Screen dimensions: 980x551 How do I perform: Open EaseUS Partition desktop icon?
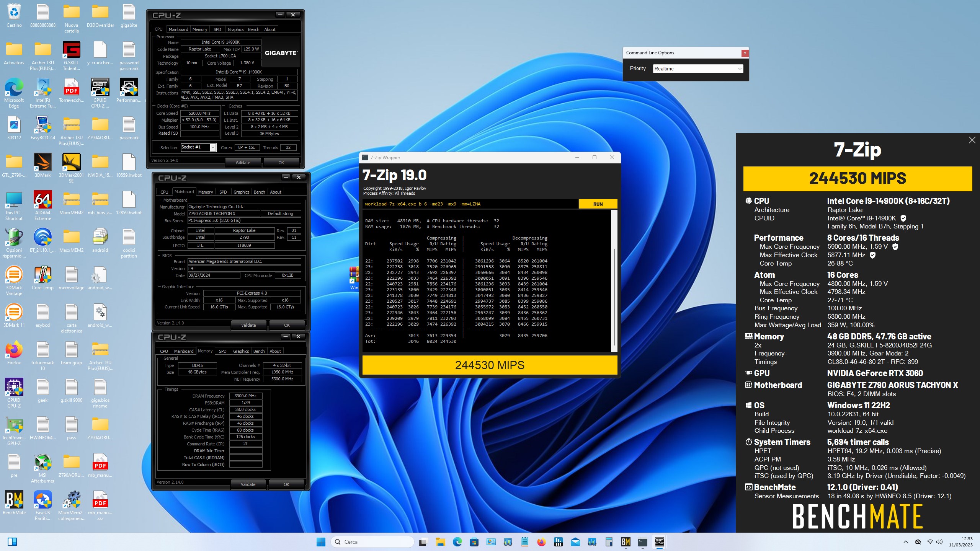coord(42,506)
